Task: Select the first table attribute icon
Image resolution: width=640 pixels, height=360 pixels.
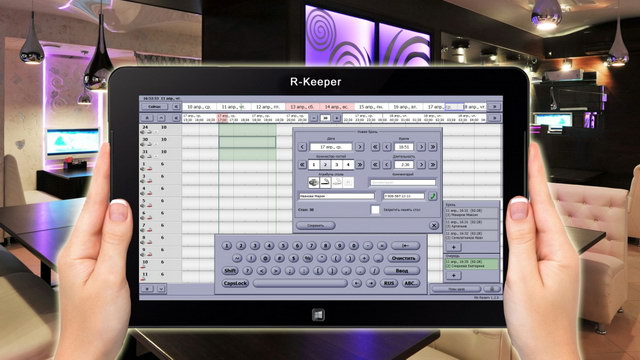Action: [313, 182]
